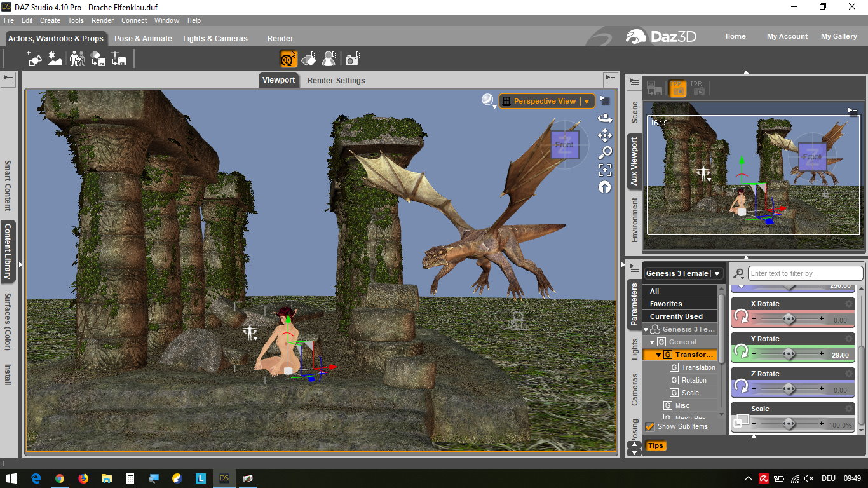Click the DrawStyle sphere icon in viewport

pos(487,100)
